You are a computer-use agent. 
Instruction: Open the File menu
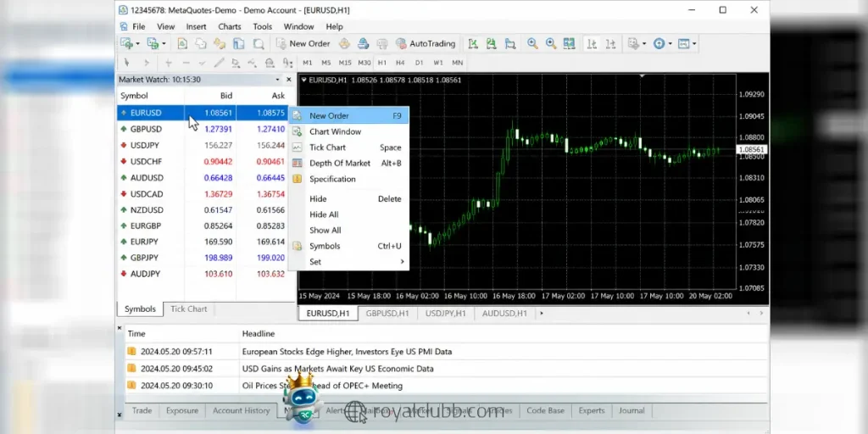pos(138,26)
